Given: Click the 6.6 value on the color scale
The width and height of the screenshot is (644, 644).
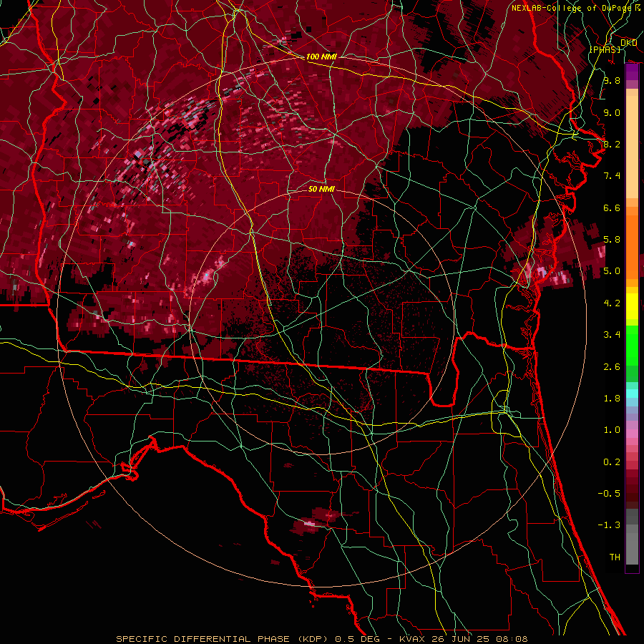Looking at the screenshot, I should [x=612, y=208].
